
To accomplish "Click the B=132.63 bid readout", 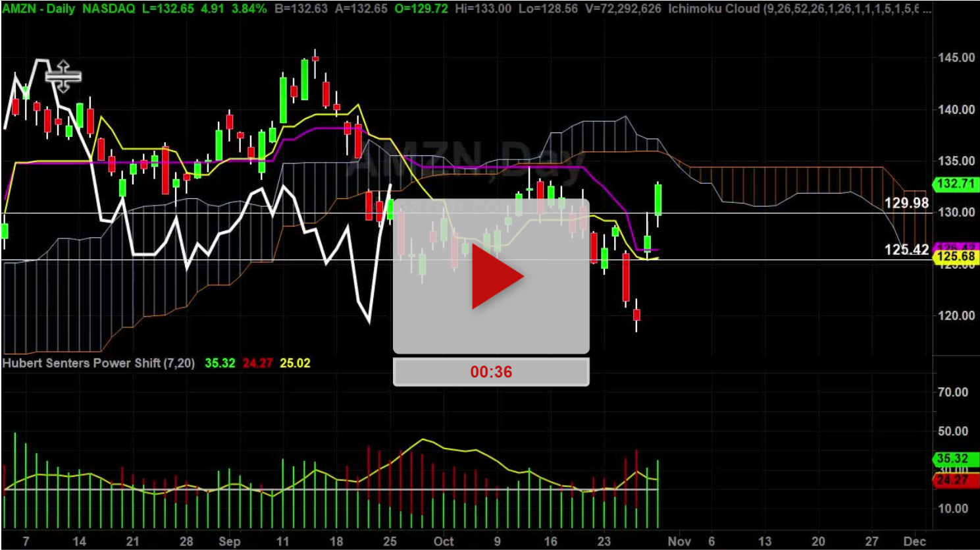I will (x=300, y=9).
